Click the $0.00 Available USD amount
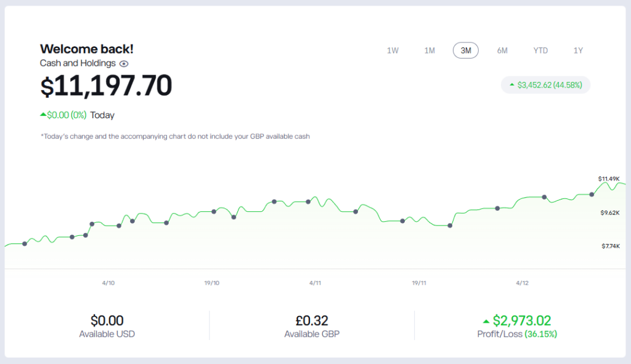The height and width of the screenshot is (364, 631). click(107, 320)
